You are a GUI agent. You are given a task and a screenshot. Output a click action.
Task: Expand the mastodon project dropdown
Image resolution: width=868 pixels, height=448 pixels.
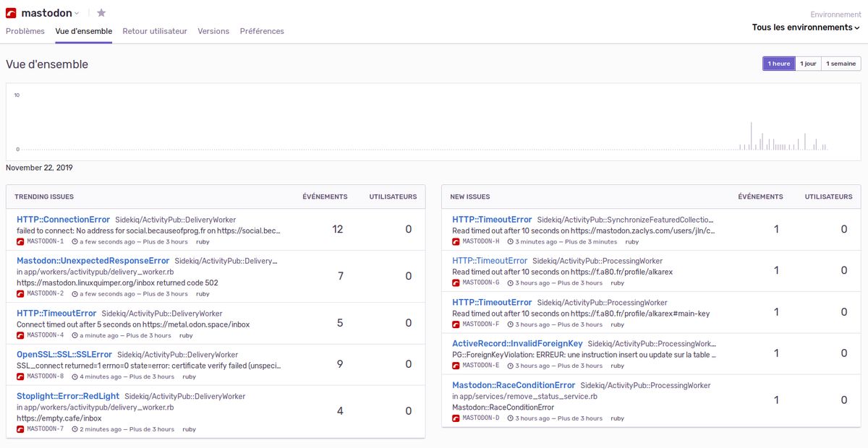click(77, 13)
